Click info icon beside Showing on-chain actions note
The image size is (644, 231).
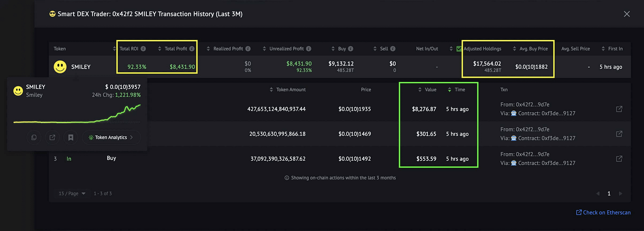point(287,178)
